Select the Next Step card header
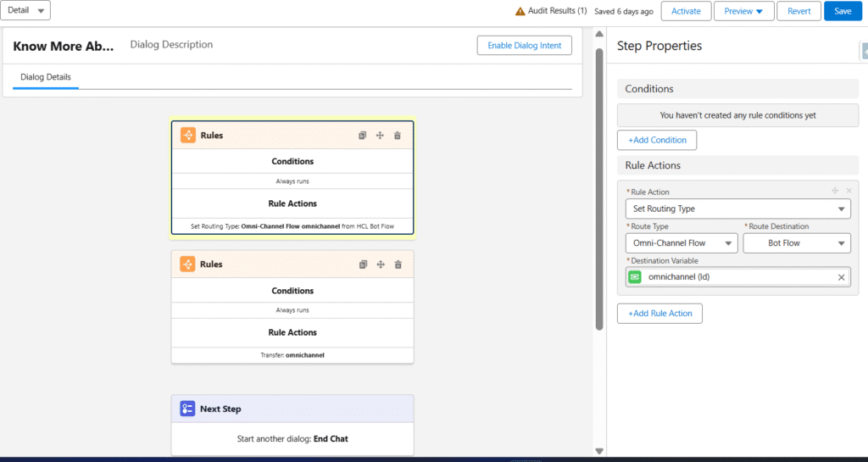Viewport: 868px width, 462px height. tap(292, 409)
